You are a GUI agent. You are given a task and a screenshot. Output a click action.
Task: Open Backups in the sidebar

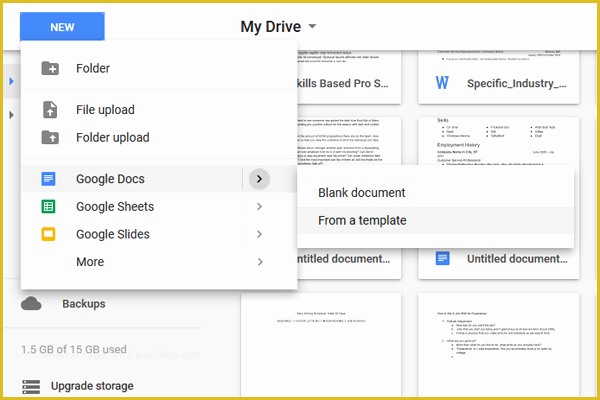tap(84, 304)
